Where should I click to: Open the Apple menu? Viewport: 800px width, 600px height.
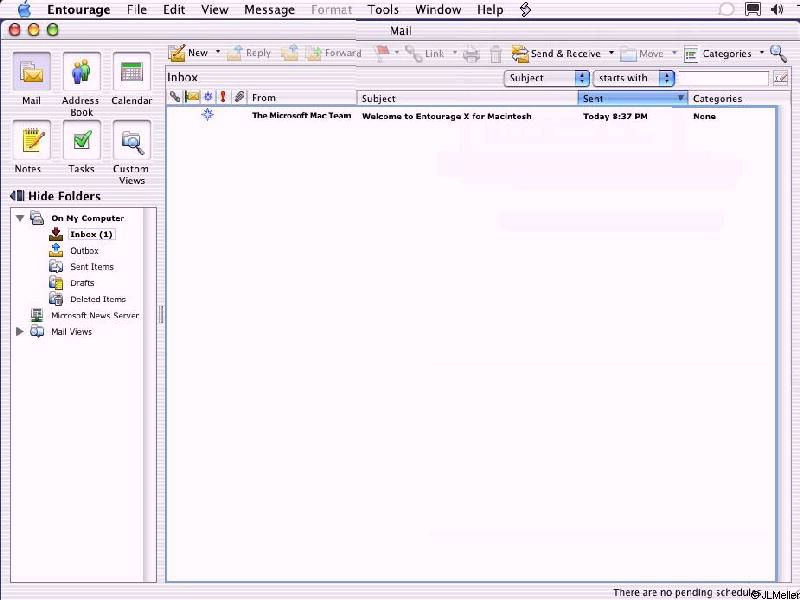pyautogui.click(x=24, y=10)
